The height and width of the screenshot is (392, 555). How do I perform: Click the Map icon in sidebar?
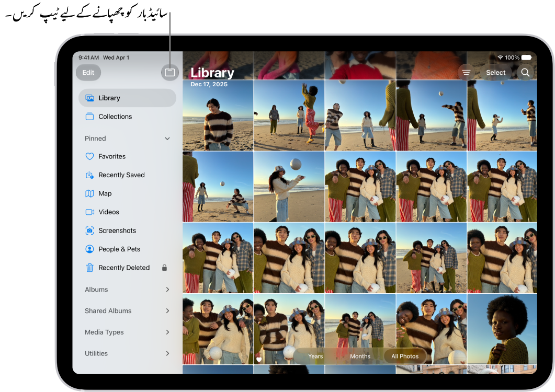(90, 193)
